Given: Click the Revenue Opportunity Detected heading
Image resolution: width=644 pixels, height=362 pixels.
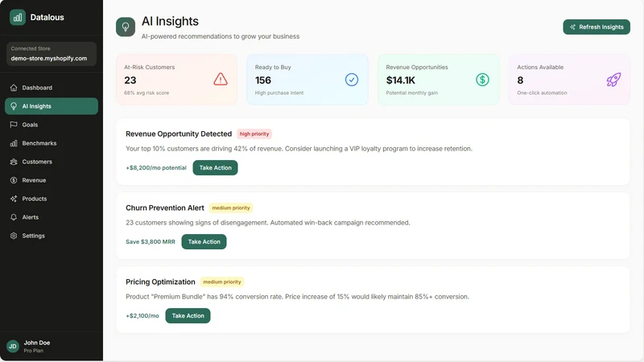Looking at the screenshot, I should click(x=179, y=134).
